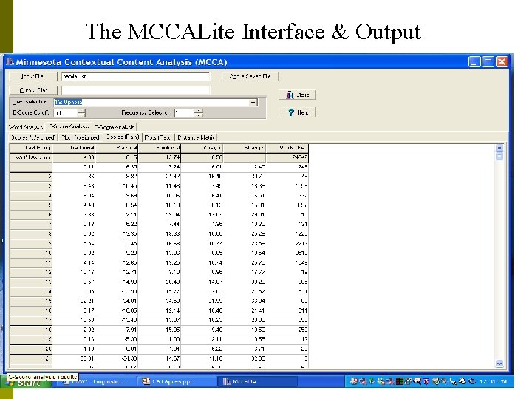The width and height of the screenshot is (532, 399).
Task: Decrease the E-Score Cutoff value
Action: (81, 115)
